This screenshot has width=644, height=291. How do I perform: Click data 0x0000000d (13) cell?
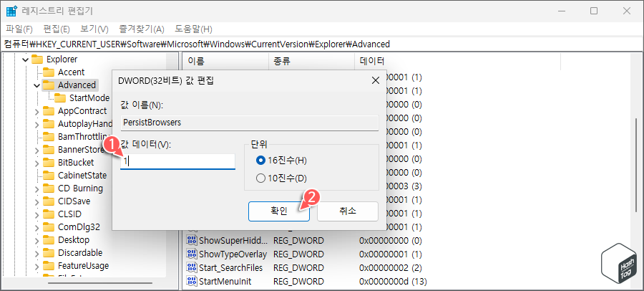393,282
